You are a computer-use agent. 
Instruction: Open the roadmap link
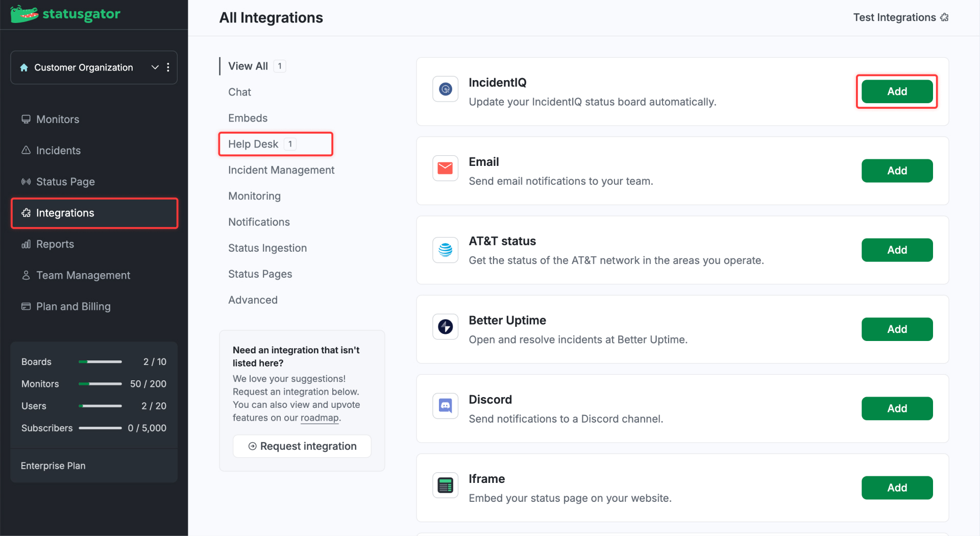320,418
